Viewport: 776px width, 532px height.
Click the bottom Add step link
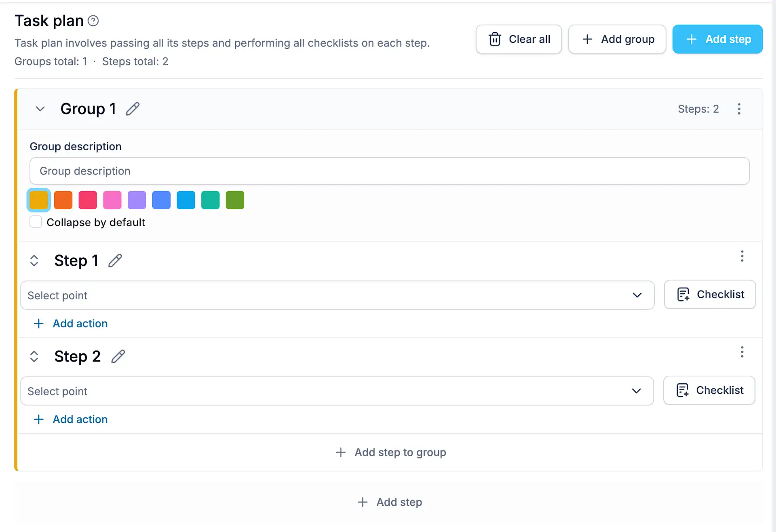coord(390,502)
